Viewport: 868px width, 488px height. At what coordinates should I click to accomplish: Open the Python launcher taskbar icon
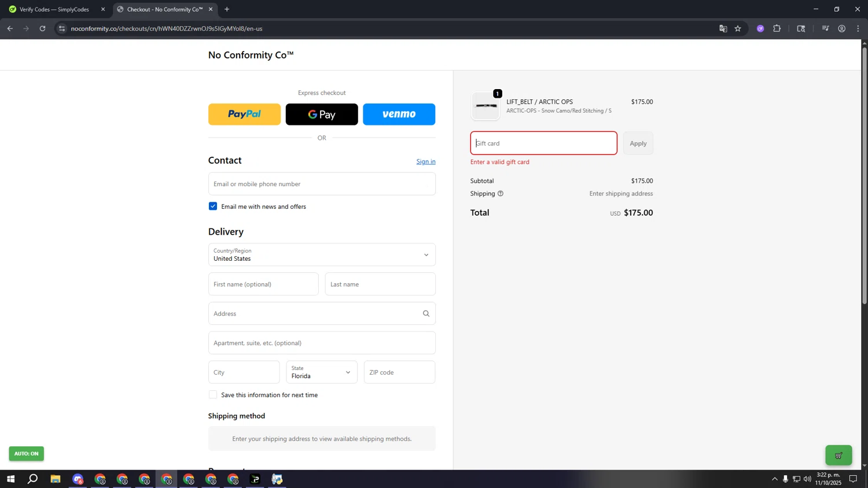(x=277, y=479)
